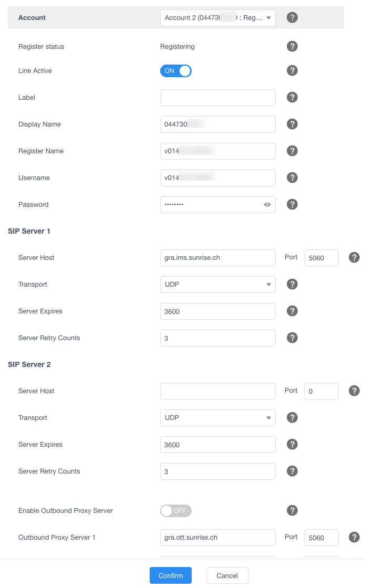Viewport: 365px width, 588px height.
Task: Open the Account selection dropdown
Action: (x=217, y=18)
